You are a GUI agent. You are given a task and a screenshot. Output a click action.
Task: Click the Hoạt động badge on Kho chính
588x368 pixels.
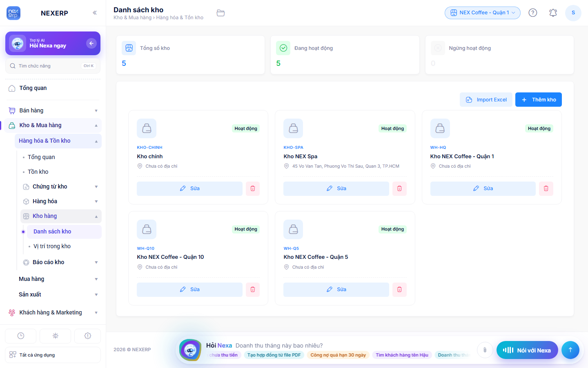tap(246, 128)
